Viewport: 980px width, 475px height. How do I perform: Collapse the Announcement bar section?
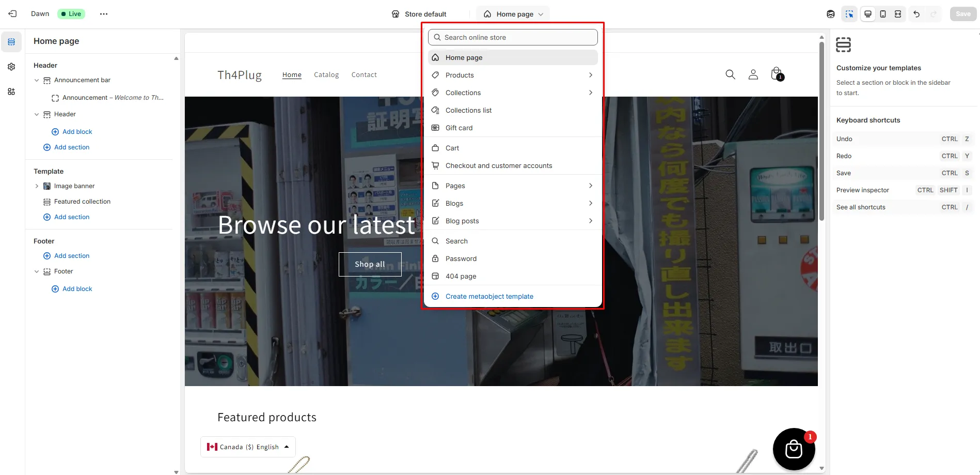(37, 80)
